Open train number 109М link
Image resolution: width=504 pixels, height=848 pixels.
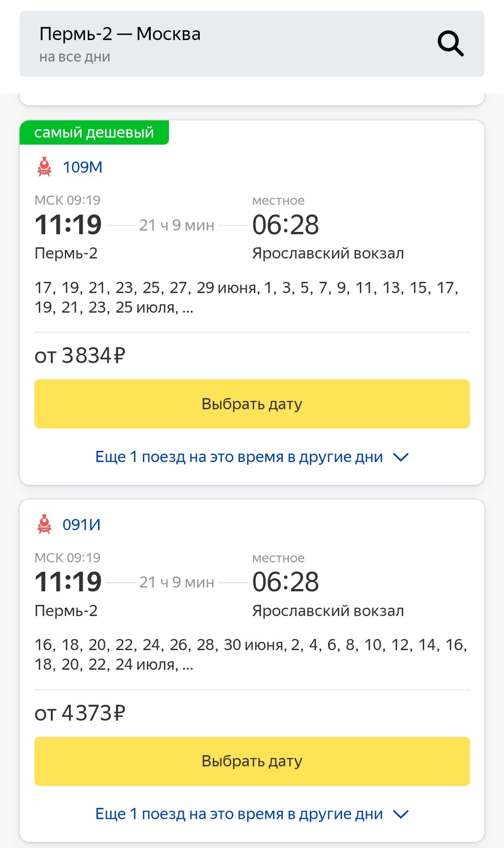[83, 167]
